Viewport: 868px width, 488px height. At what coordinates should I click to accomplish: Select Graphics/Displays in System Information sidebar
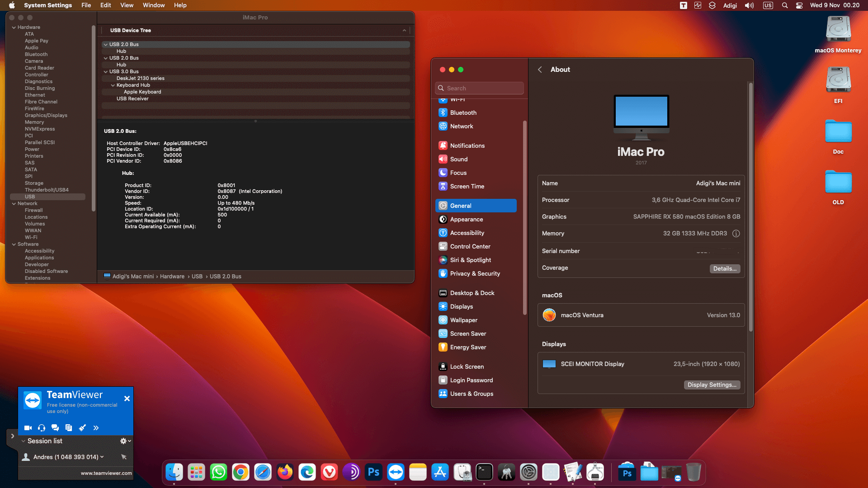46,116
